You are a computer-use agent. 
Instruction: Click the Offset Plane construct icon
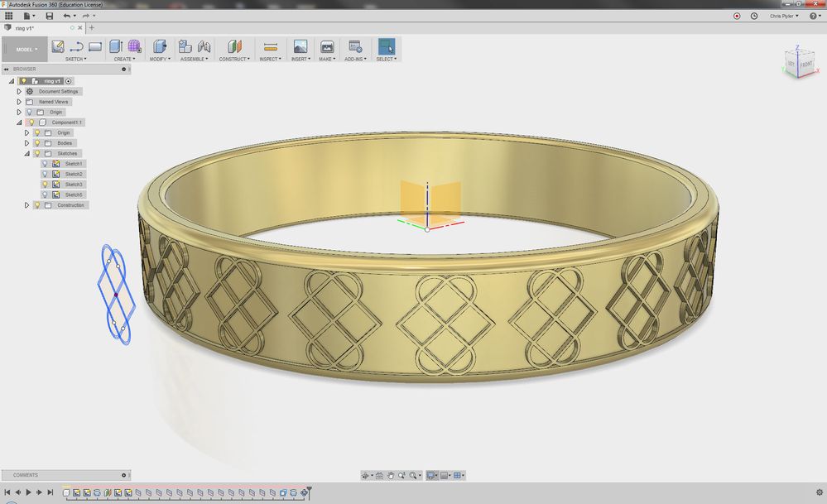(x=234, y=47)
